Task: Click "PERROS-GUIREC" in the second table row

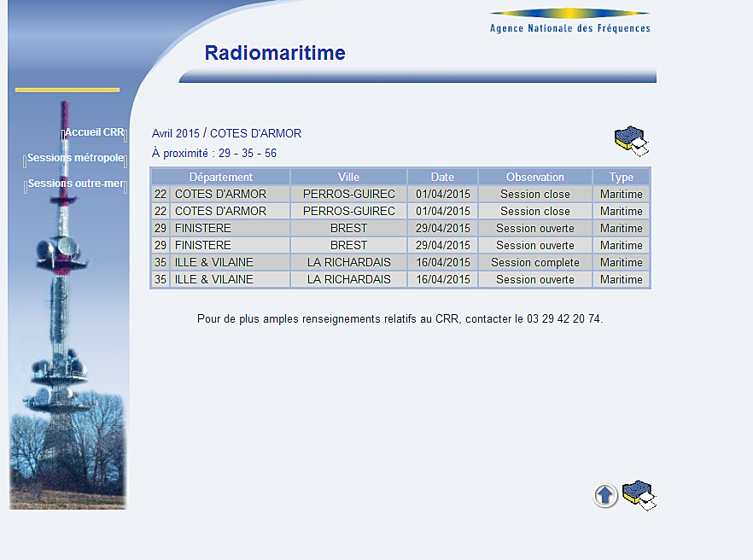Action: coord(348,212)
